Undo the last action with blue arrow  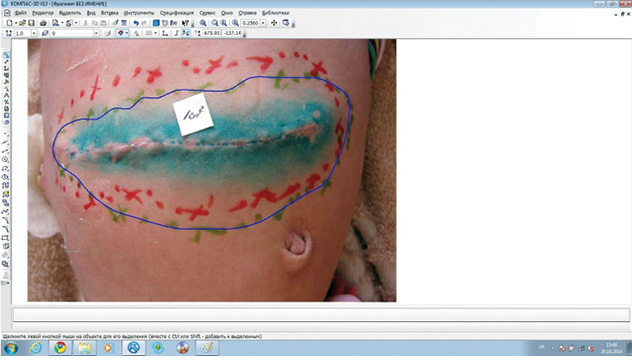[x=136, y=23]
